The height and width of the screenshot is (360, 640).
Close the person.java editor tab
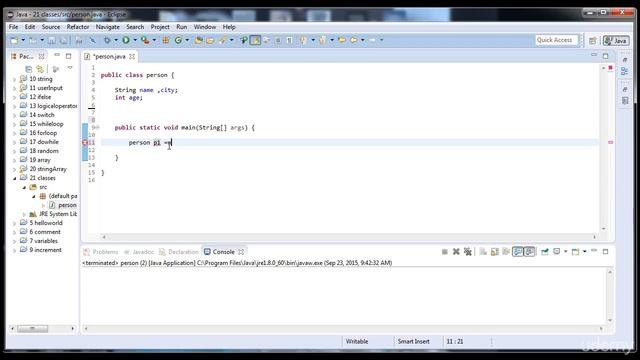(132, 57)
